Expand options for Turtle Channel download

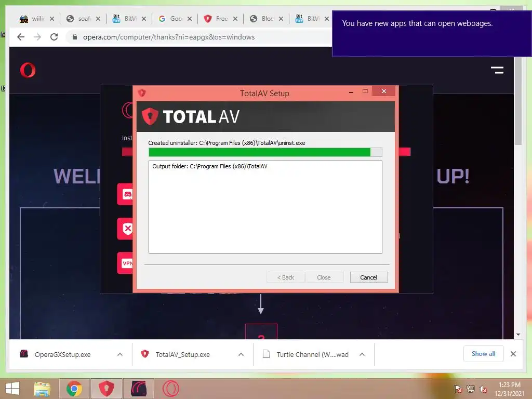(x=362, y=354)
